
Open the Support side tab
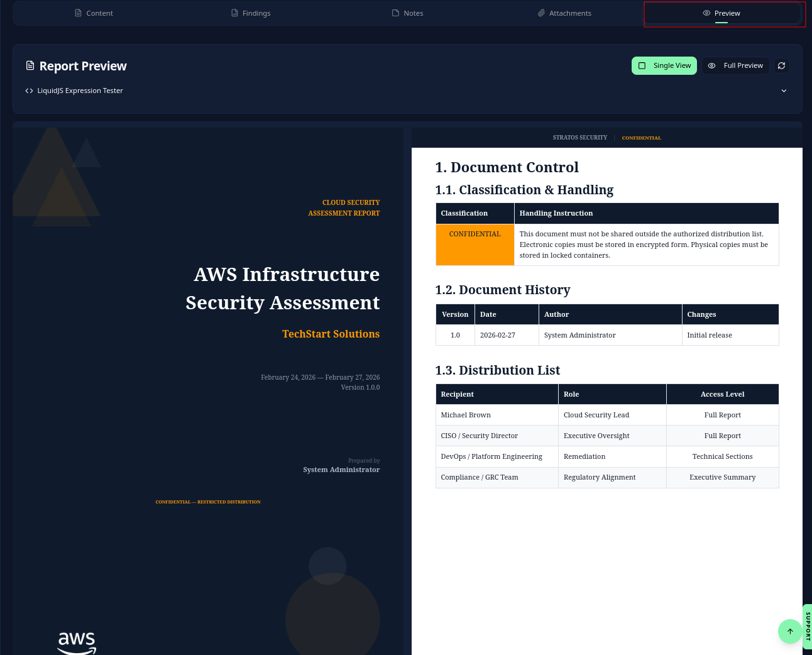[x=808, y=626]
